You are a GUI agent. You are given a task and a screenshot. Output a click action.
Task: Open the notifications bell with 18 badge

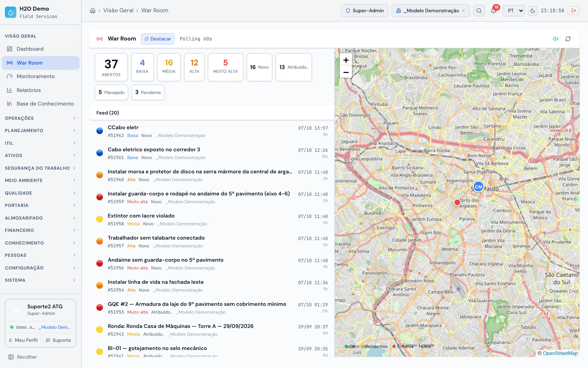pos(493,10)
